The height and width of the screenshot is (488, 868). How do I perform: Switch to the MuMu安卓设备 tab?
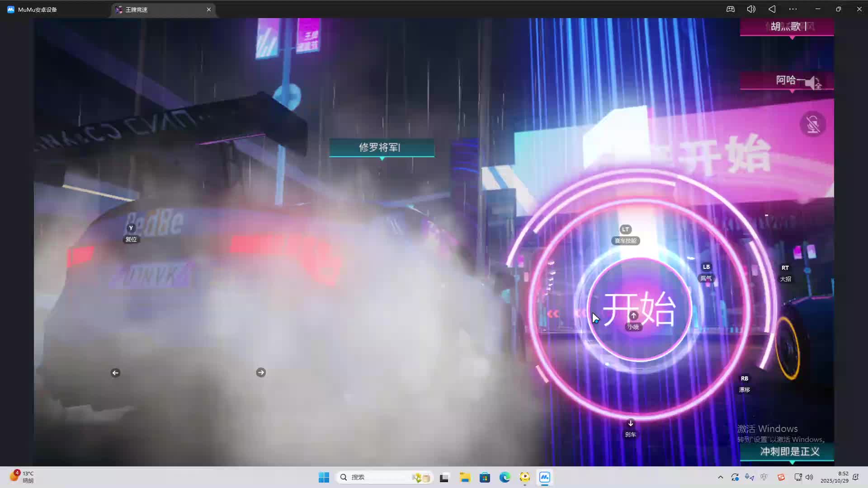pos(37,9)
